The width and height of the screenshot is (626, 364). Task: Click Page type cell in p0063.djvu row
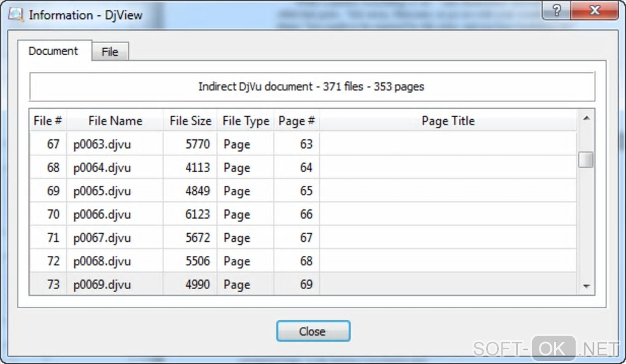tap(245, 144)
